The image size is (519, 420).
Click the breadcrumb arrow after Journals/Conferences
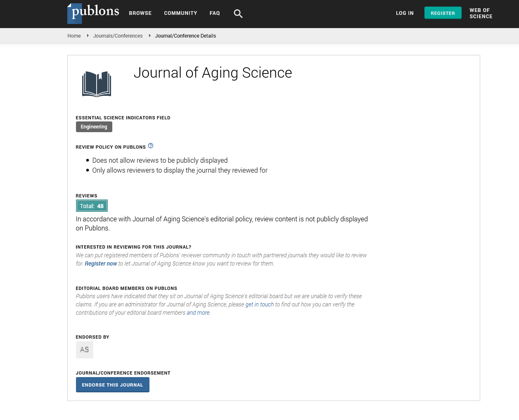pos(149,36)
